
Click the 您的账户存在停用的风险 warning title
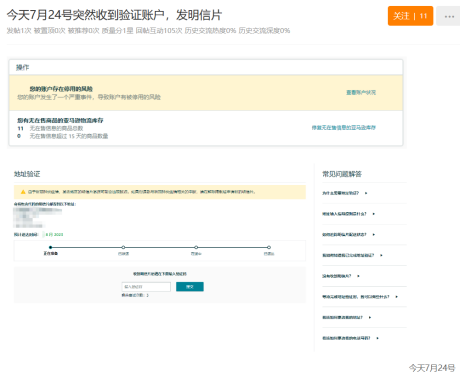pos(61,89)
